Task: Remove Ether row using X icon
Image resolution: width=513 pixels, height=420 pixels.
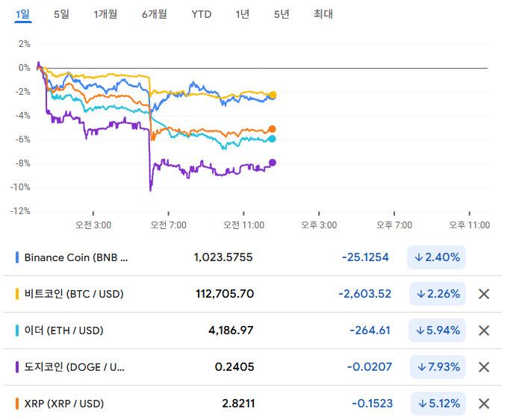Action: click(x=483, y=330)
